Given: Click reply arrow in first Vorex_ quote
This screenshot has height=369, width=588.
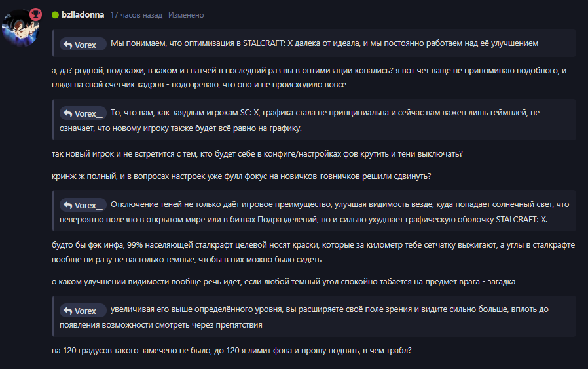Looking at the screenshot, I should pyautogui.click(x=68, y=45).
